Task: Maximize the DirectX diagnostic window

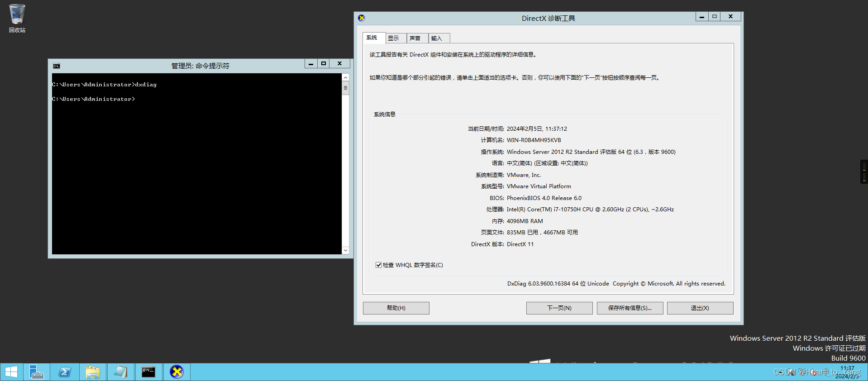Action: pos(715,17)
